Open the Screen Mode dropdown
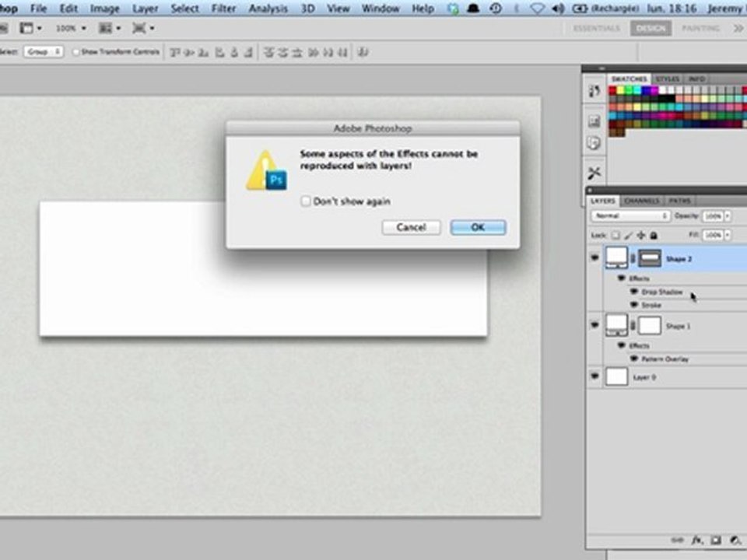The image size is (747, 560). coord(143,29)
